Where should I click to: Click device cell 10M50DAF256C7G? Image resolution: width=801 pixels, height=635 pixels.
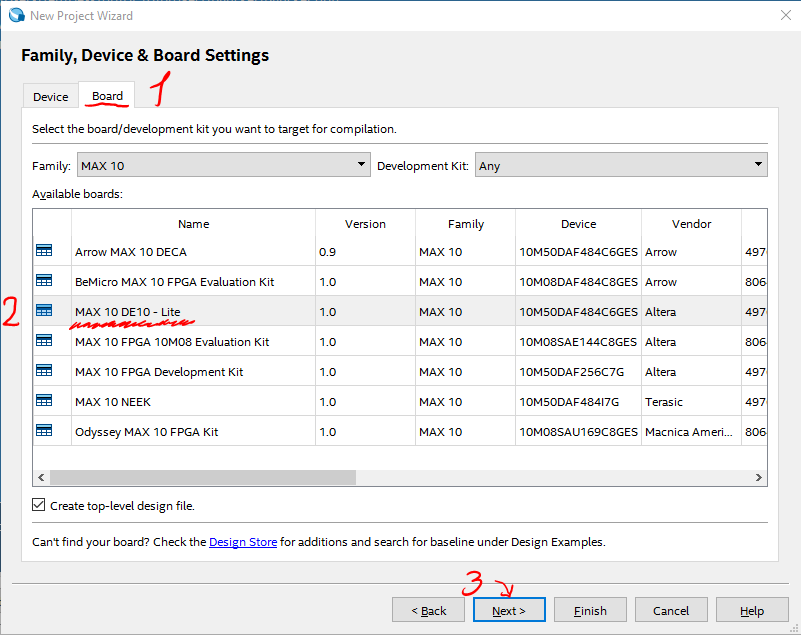(x=578, y=372)
